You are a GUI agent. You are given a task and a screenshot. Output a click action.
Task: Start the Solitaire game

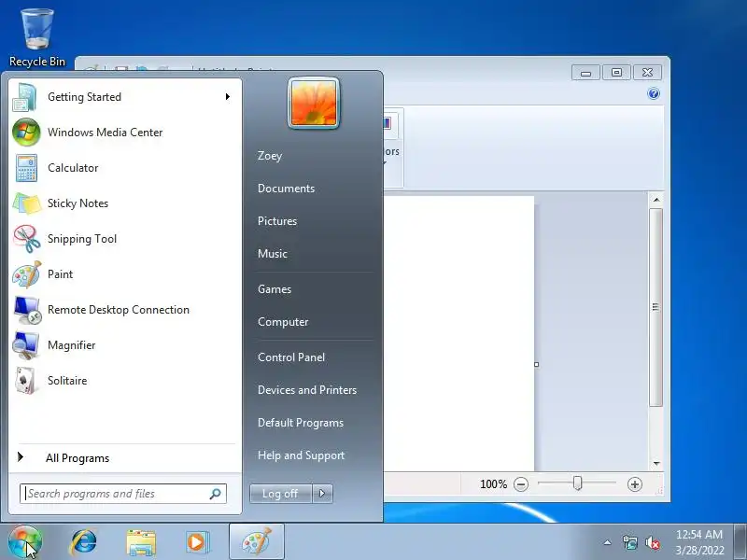pyautogui.click(x=125, y=381)
